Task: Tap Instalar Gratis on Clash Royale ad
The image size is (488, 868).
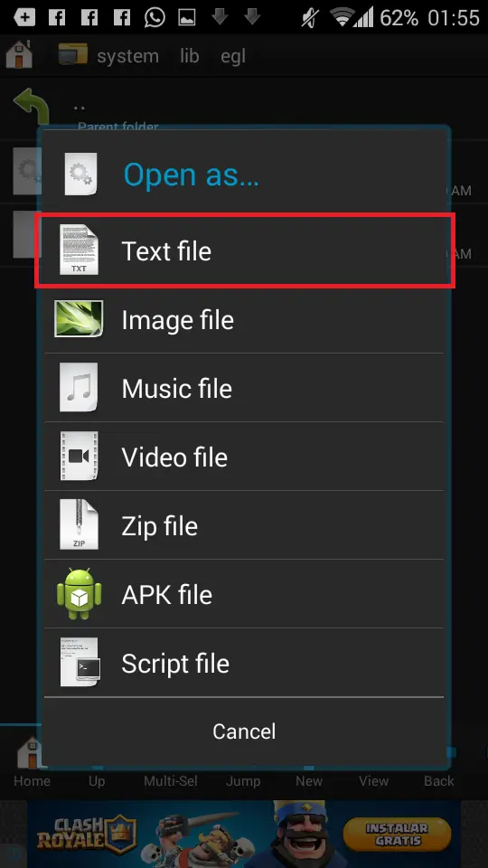Action: 398,835
